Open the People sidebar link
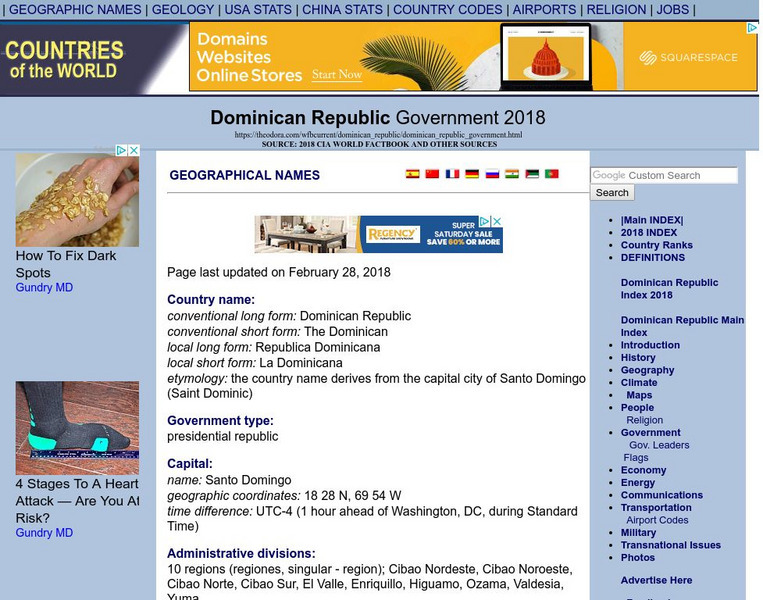This screenshot has width=763, height=600. point(637,408)
